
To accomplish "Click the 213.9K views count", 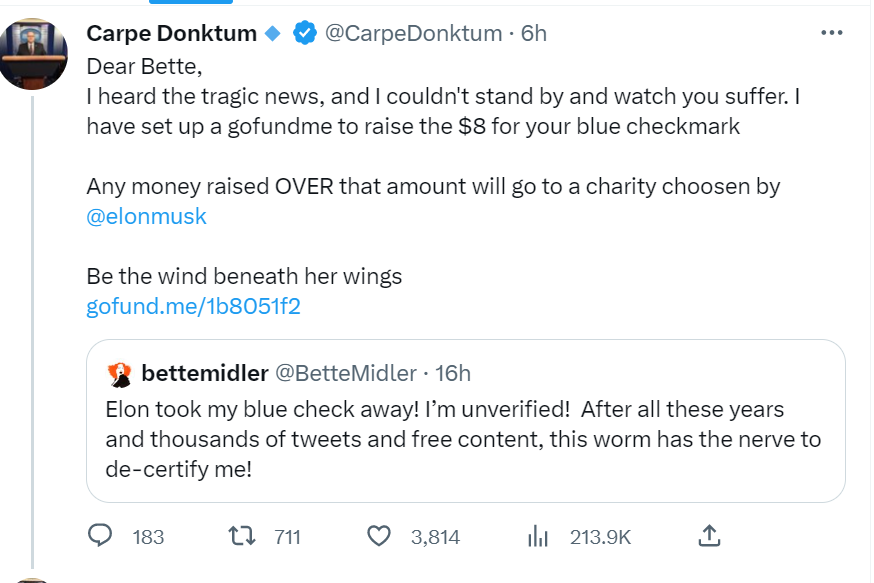I will point(600,537).
